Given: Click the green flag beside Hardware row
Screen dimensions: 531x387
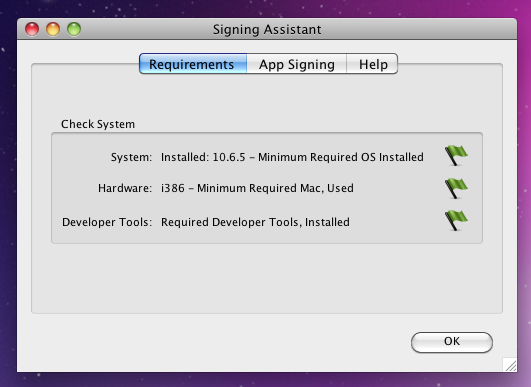Looking at the screenshot, I should (x=456, y=188).
